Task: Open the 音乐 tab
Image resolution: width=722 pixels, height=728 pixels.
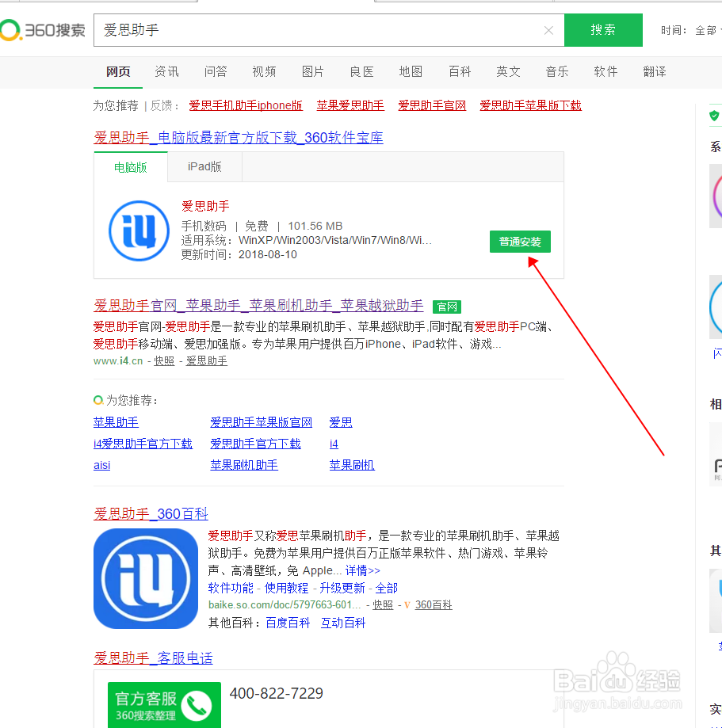Action: pos(556,71)
